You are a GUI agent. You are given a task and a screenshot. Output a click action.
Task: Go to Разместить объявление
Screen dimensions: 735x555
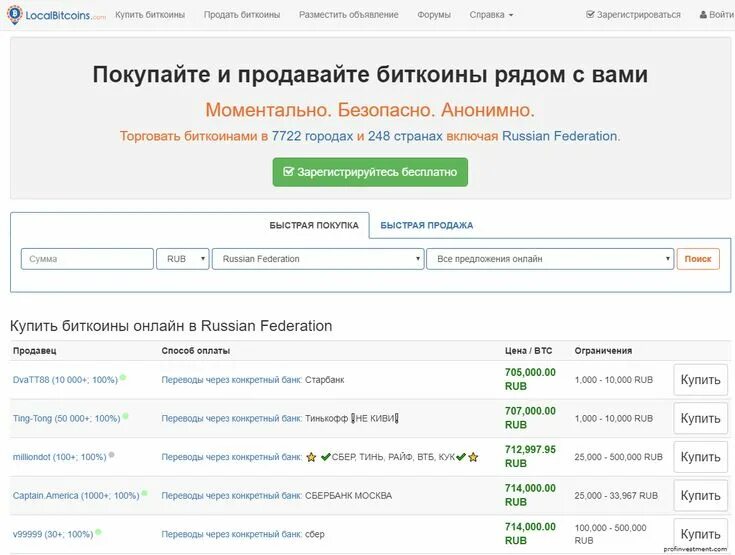click(x=349, y=15)
